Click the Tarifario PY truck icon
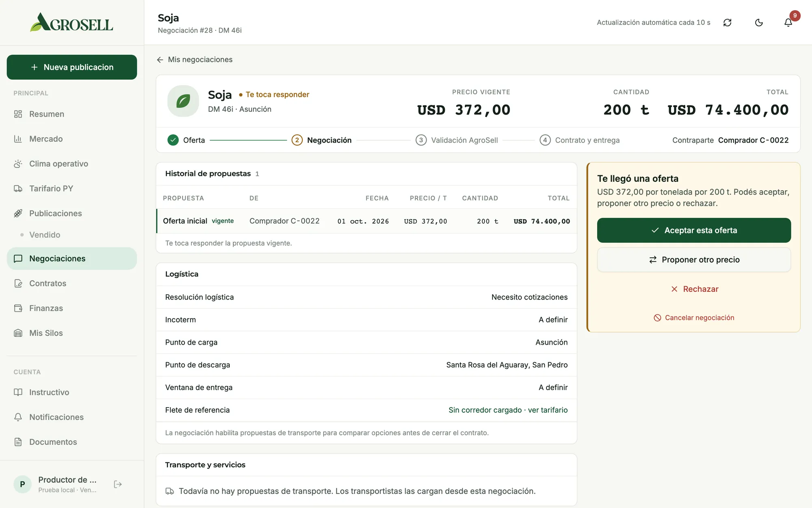 (x=18, y=189)
